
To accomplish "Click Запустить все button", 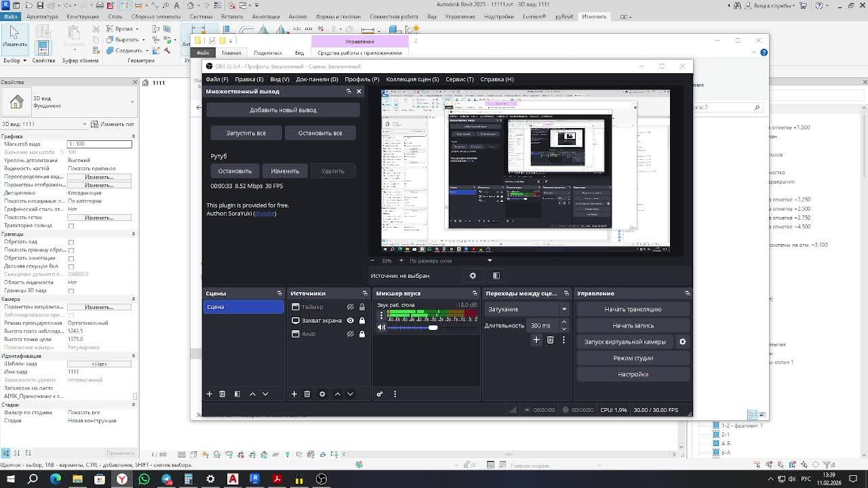I will 245,133.
